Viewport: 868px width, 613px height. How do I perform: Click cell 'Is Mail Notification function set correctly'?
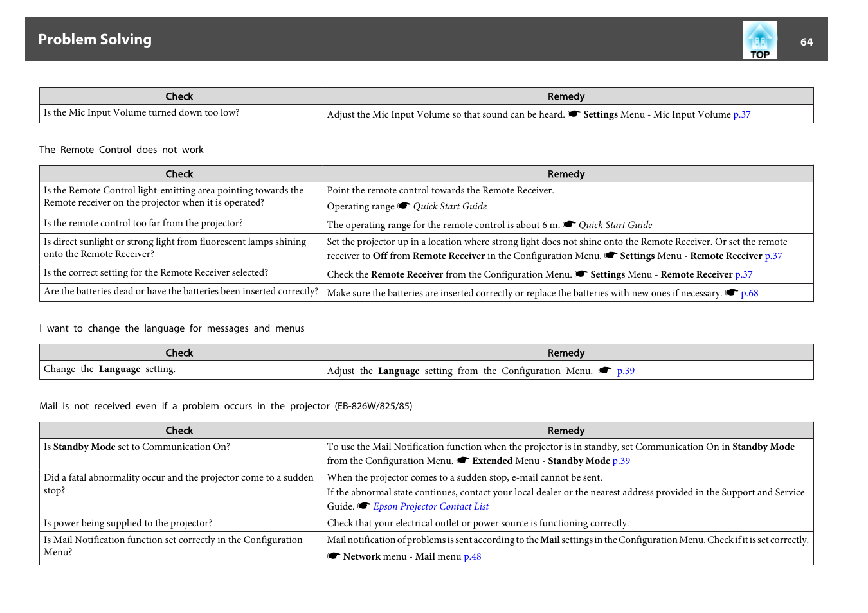pyautogui.click(x=181, y=548)
